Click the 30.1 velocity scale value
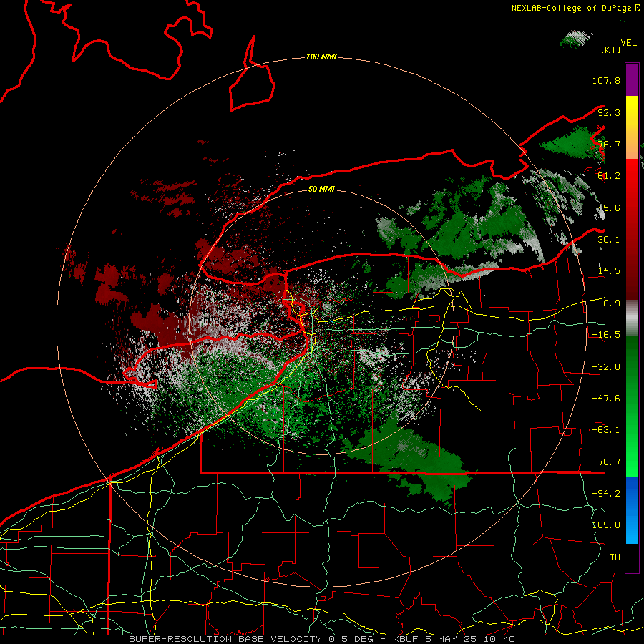Screen dimensions: 644x644 [609, 240]
